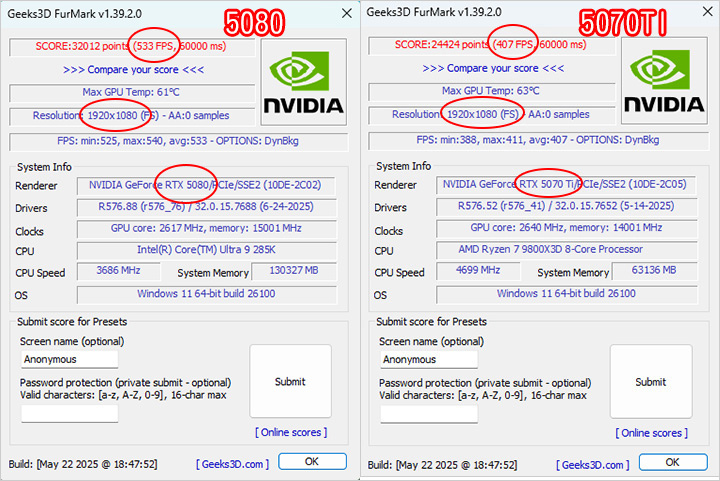Click System Memory value 130327 MB
Viewport: 720px width, 481px height.
coord(294,271)
